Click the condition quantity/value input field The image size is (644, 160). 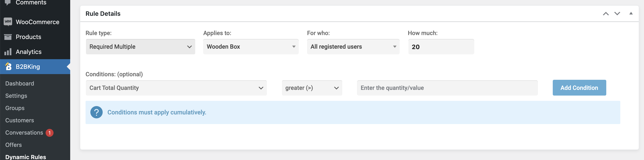click(x=447, y=88)
